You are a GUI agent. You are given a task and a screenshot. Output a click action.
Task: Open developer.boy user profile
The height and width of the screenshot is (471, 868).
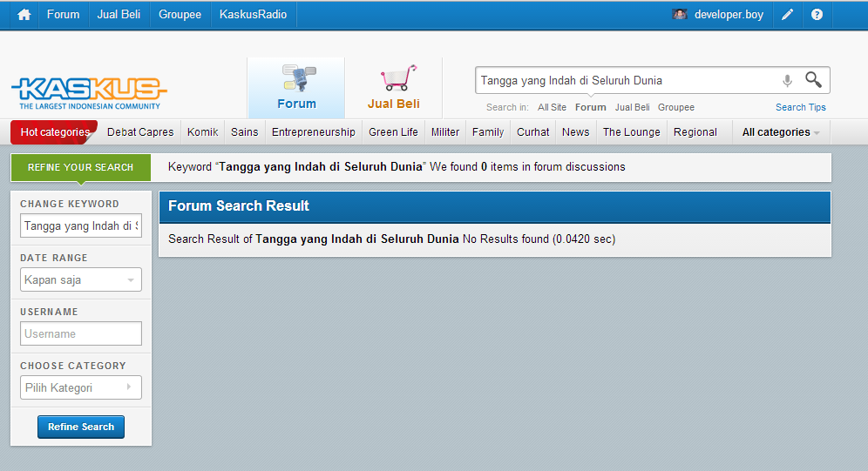tap(729, 15)
